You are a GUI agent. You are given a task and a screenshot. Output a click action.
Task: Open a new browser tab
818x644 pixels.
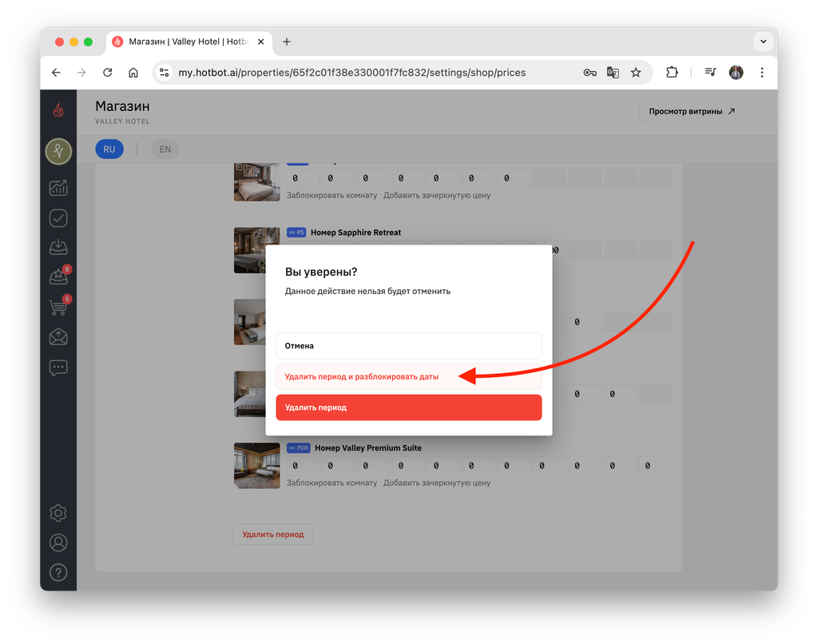[287, 42]
